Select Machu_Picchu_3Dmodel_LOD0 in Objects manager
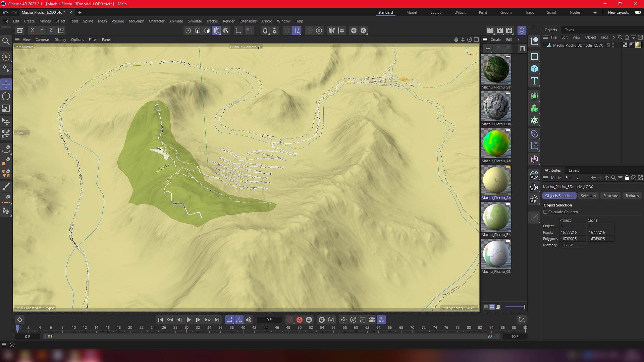 pos(578,45)
